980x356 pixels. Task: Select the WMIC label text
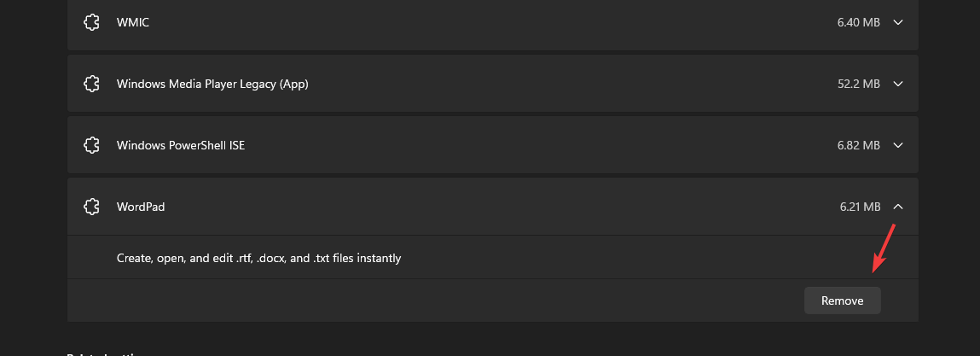pyautogui.click(x=133, y=22)
